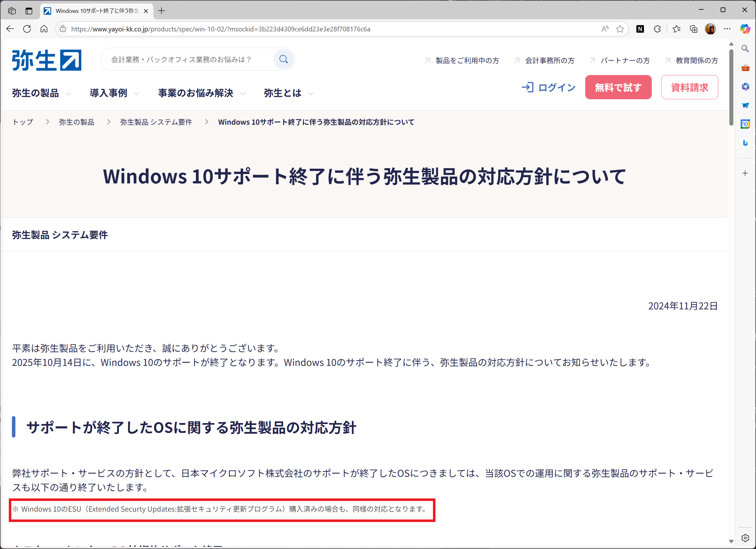Click the 弥生製品 システム要件 section heading
Image resolution: width=756 pixels, height=549 pixels.
(x=60, y=235)
